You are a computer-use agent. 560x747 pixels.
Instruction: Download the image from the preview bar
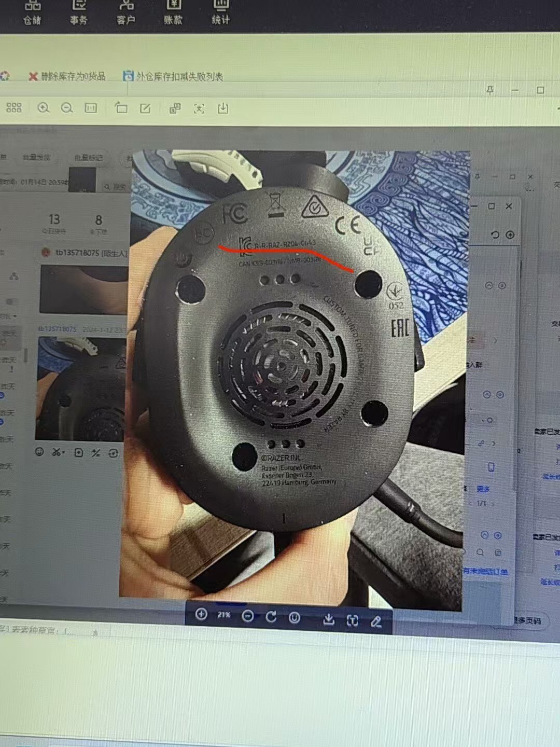click(329, 619)
